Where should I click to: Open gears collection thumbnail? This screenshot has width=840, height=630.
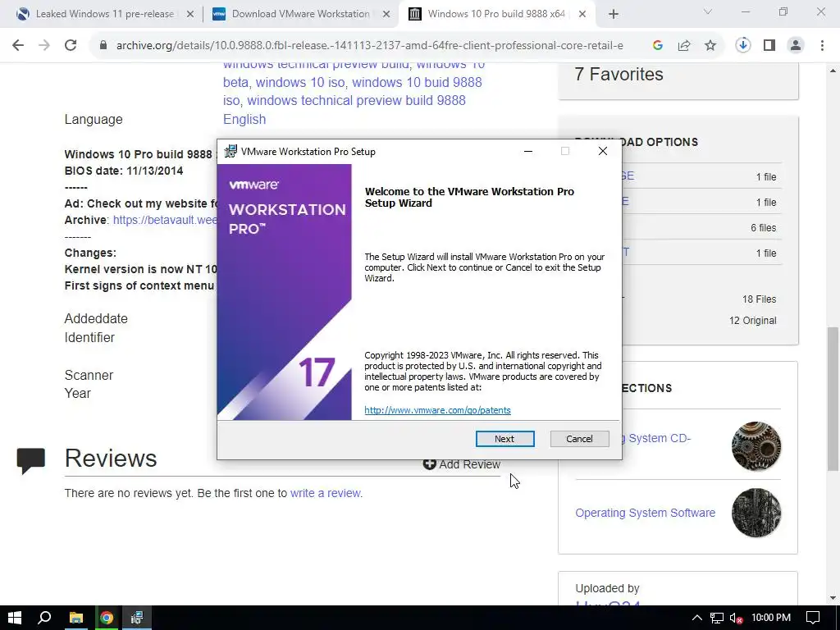click(x=756, y=446)
